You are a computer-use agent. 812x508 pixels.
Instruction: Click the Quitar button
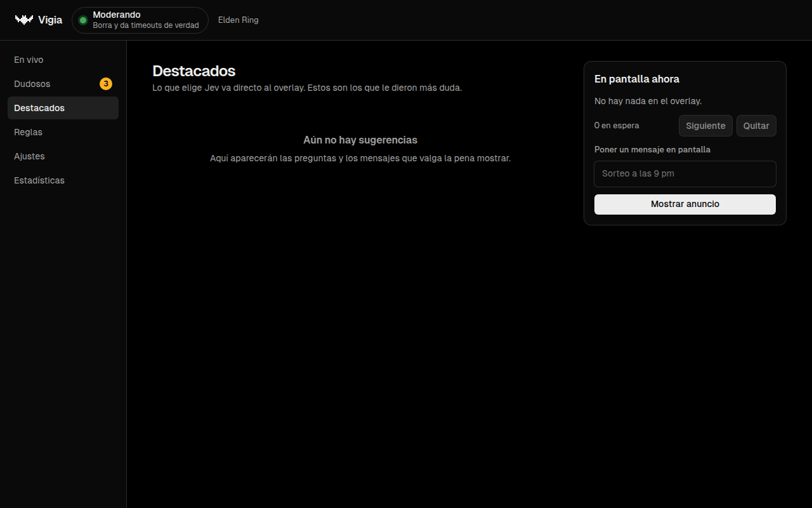[756, 126]
